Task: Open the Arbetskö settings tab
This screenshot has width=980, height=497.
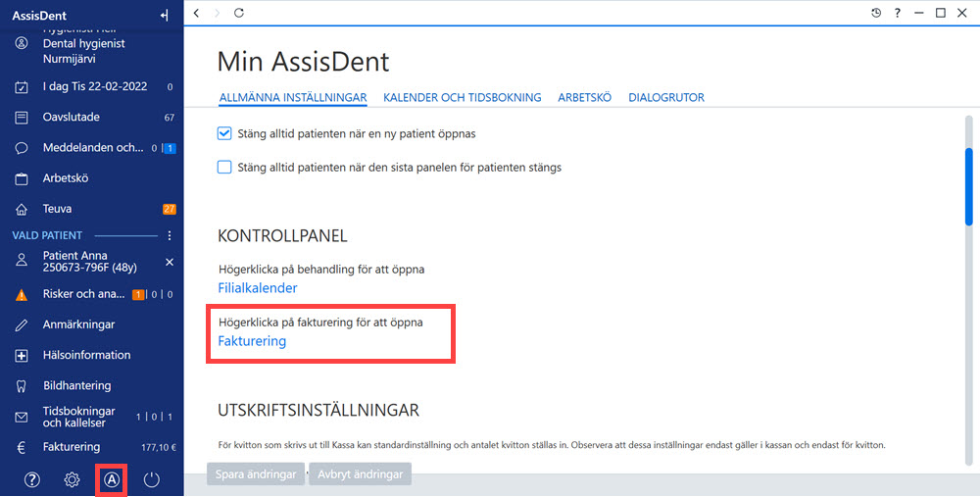Action: coord(584,97)
